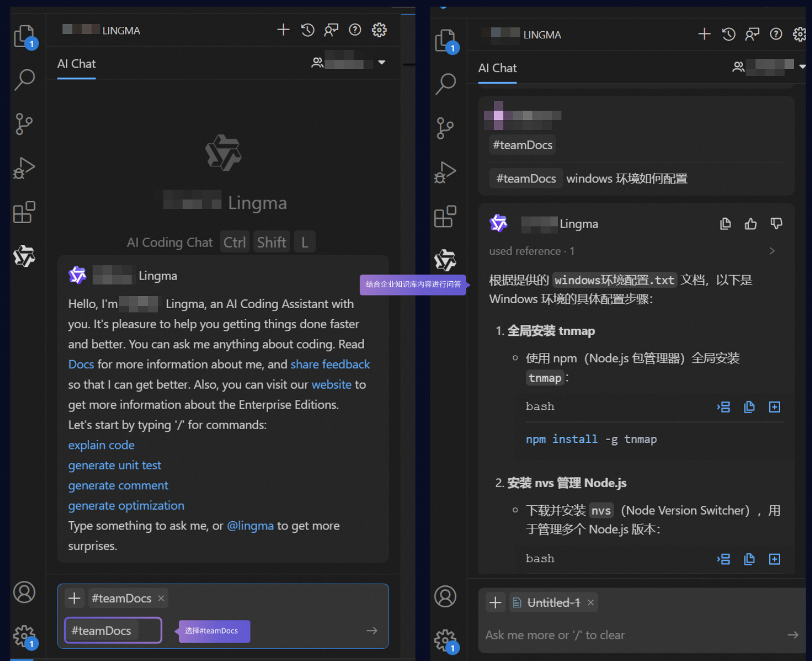Image resolution: width=812 pixels, height=661 pixels.
Task: Expand account dropdown in right AI Chat
Action: tap(803, 66)
